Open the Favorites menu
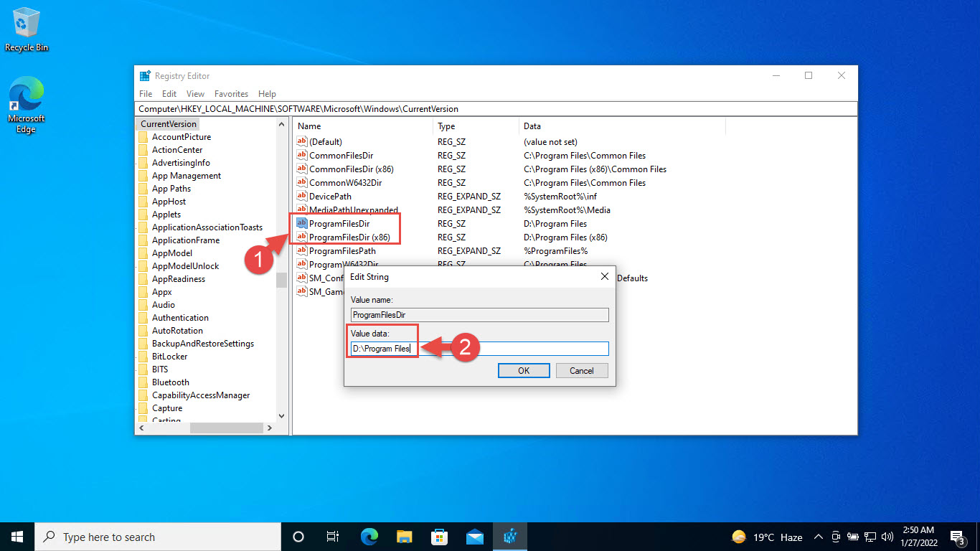 click(x=231, y=93)
